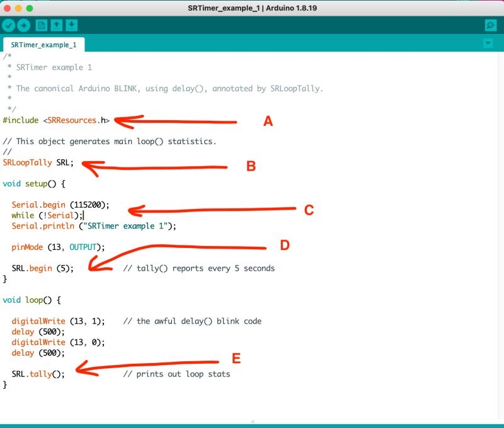The height and width of the screenshot is (428, 504).
Task: Click the 'canonical Arduino BLINK' comment line
Action: [165, 89]
